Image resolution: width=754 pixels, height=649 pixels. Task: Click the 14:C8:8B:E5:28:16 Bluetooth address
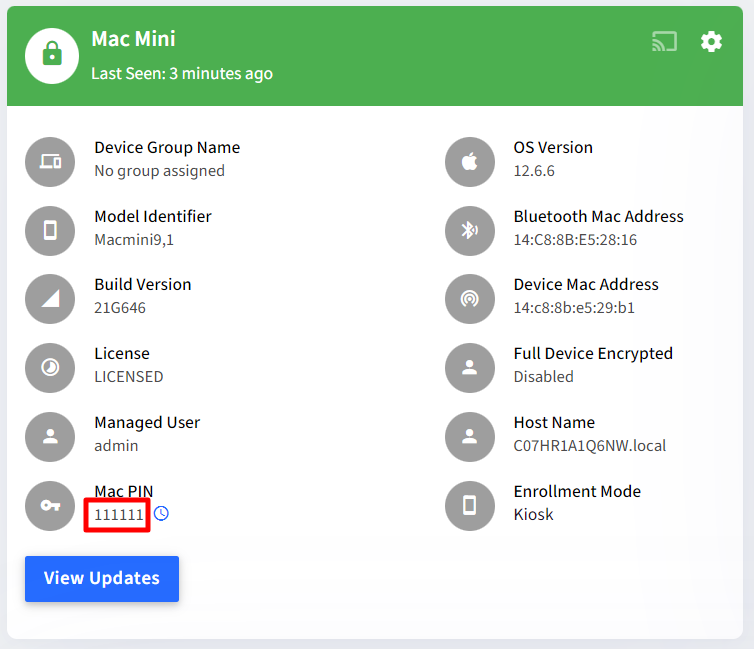click(x=575, y=239)
